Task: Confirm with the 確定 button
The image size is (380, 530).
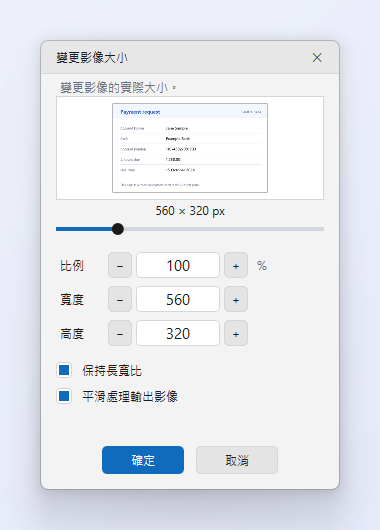Action: click(143, 460)
